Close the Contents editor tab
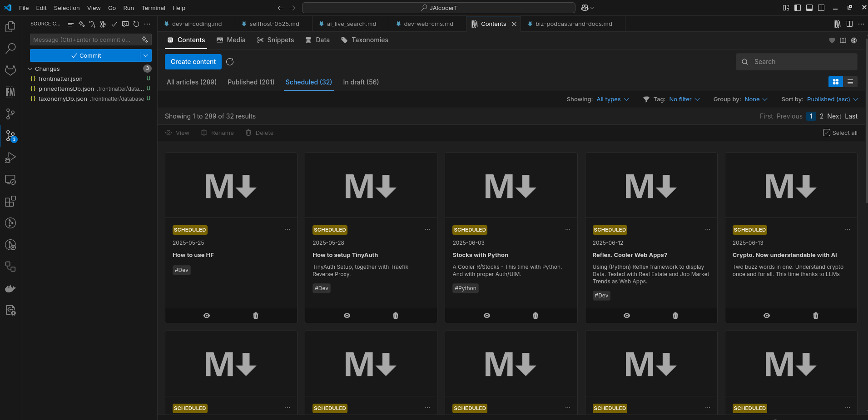Viewport: 868px width, 420px height. (514, 24)
